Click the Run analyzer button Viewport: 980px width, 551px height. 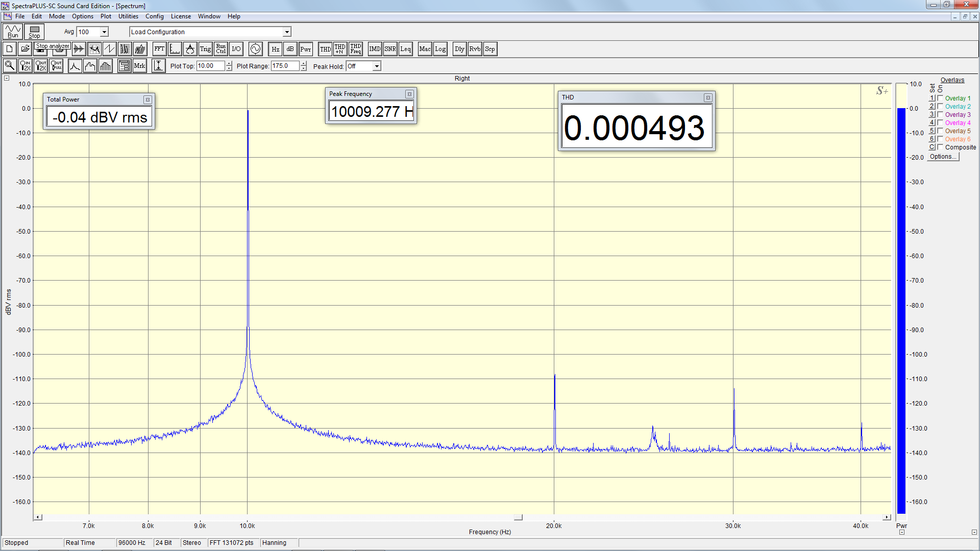tap(13, 32)
